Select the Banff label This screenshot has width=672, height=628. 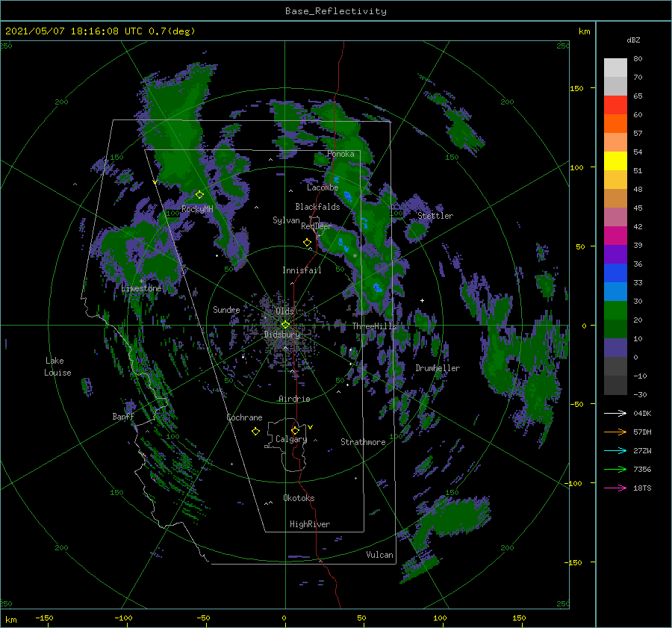[x=123, y=417]
